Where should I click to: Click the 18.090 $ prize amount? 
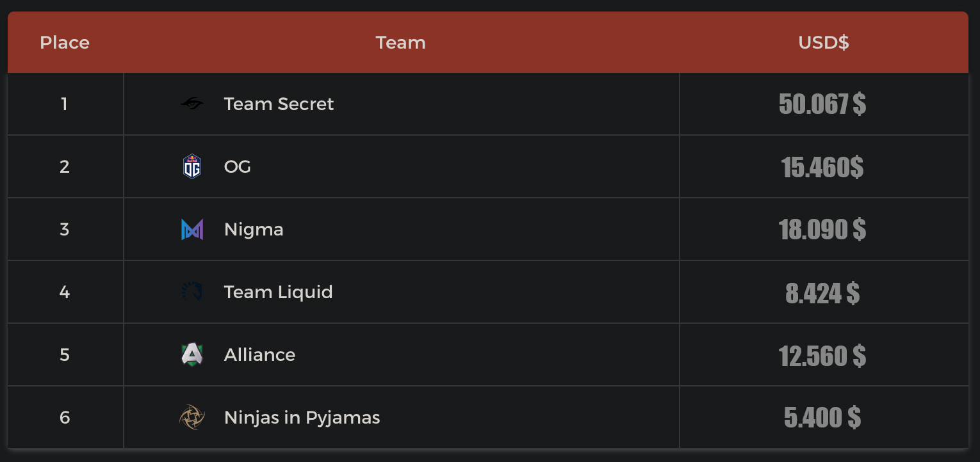pyautogui.click(x=822, y=229)
